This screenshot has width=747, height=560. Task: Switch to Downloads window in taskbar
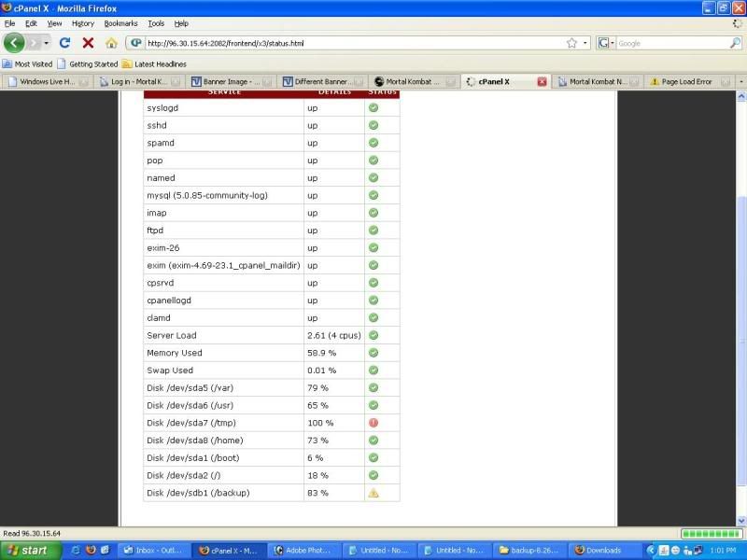605,551
